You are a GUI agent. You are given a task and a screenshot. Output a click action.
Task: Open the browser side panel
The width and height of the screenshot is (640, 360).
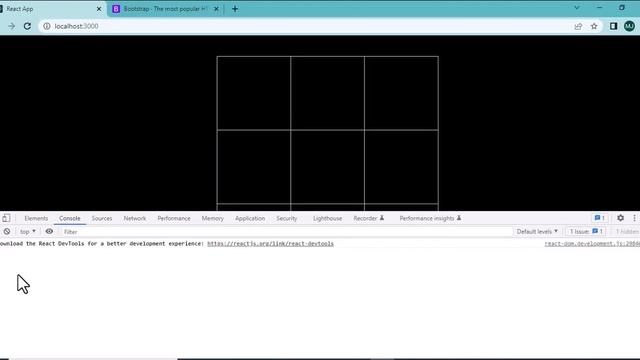pos(613,26)
